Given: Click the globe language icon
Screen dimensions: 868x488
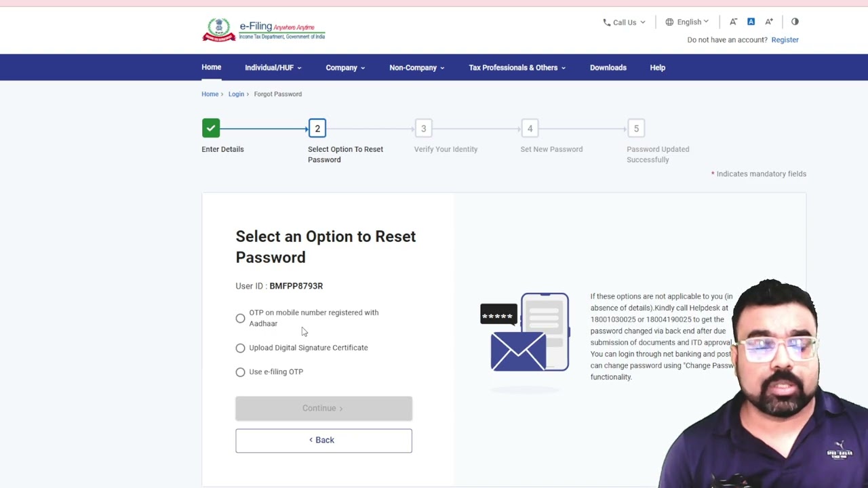Looking at the screenshot, I should click(x=669, y=22).
